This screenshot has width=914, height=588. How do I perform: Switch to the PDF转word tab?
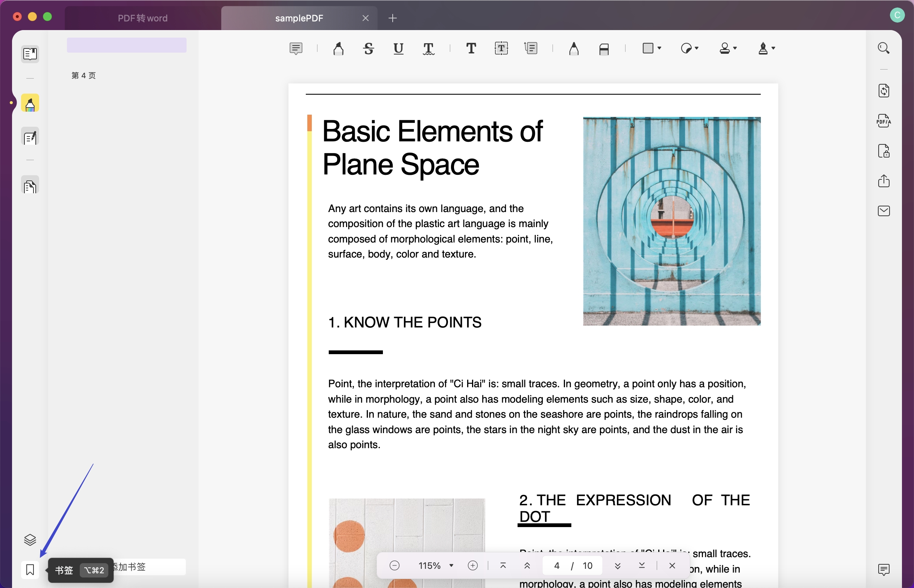[x=143, y=18]
